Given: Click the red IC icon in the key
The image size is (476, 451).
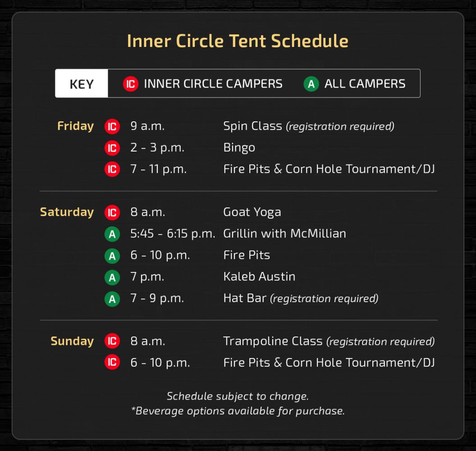Looking at the screenshot, I should pyautogui.click(x=131, y=84).
